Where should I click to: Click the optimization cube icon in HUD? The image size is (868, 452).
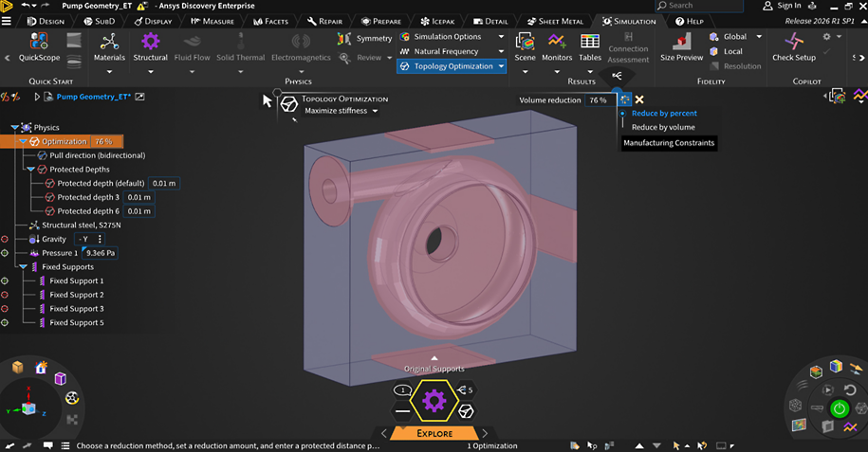[466, 411]
